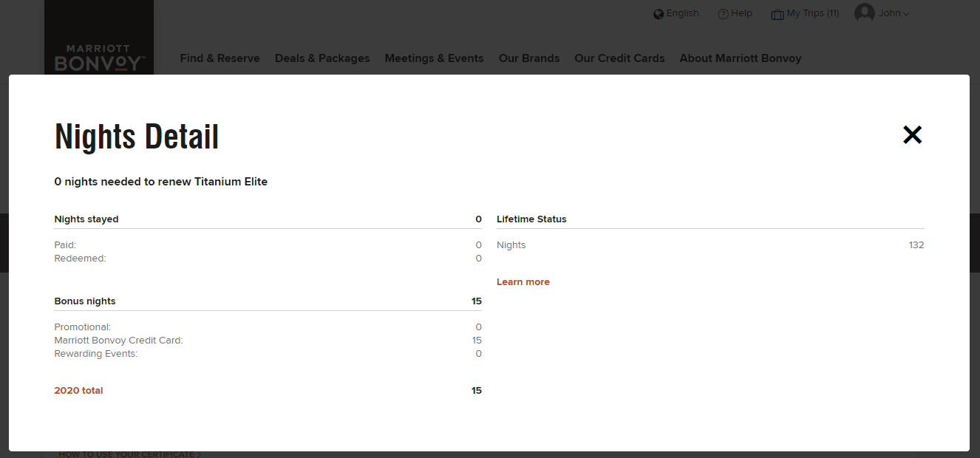Viewport: 980px width, 458px height.
Task: Click the Help question mark icon
Action: 723,14
